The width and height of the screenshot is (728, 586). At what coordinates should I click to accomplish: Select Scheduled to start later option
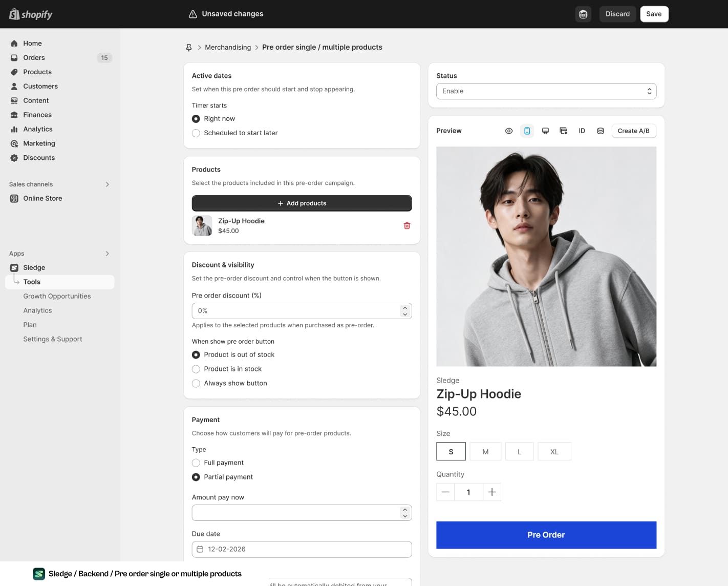pyautogui.click(x=196, y=133)
